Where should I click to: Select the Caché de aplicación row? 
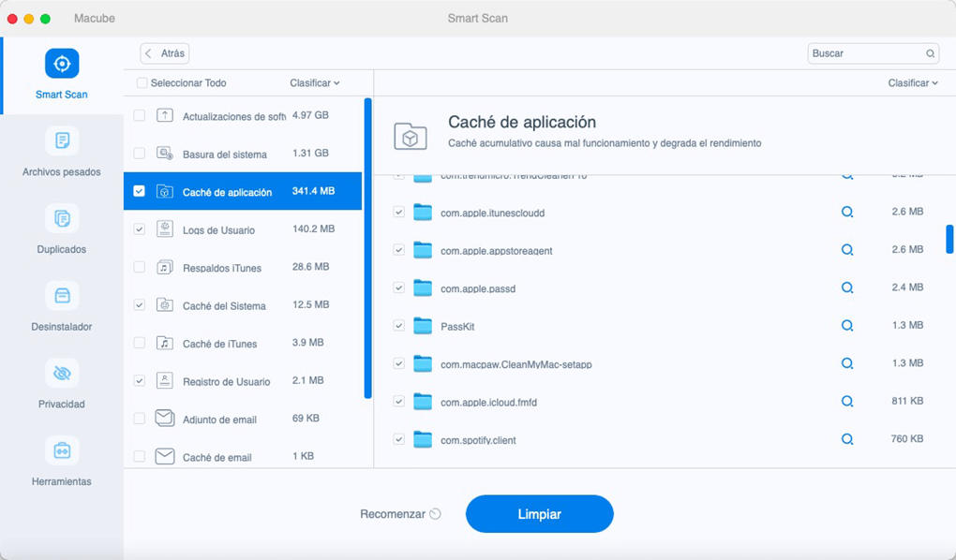(243, 191)
